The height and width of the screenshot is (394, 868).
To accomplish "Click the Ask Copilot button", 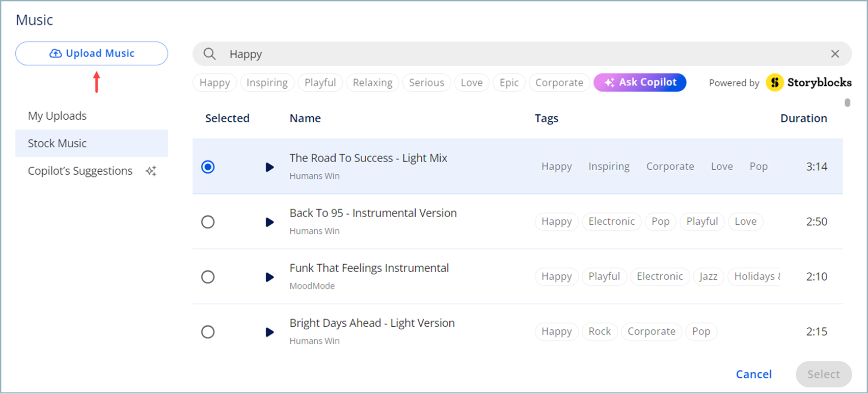I will coord(640,82).
